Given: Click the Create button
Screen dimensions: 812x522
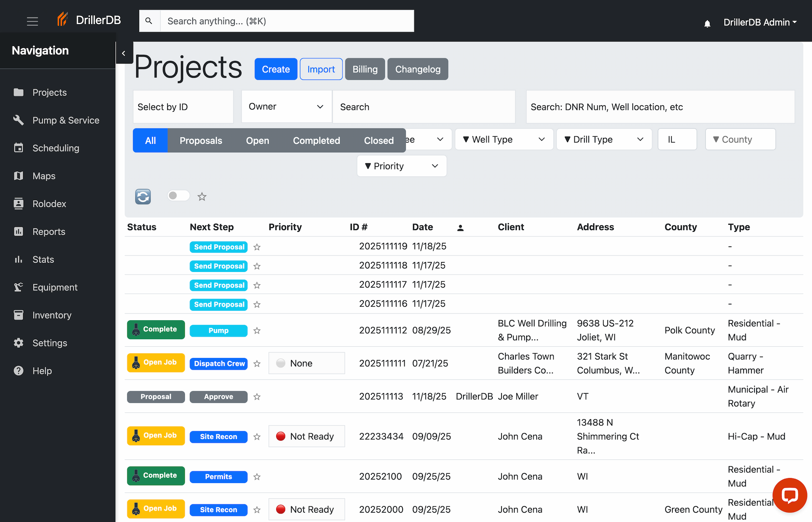Looking at the screenshot, I should [275, 69].
